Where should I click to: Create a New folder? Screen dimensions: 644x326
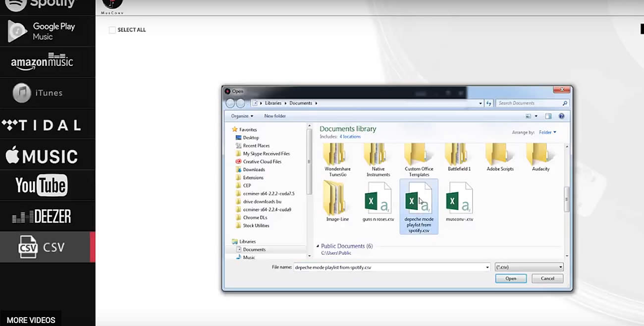point(275,116)
